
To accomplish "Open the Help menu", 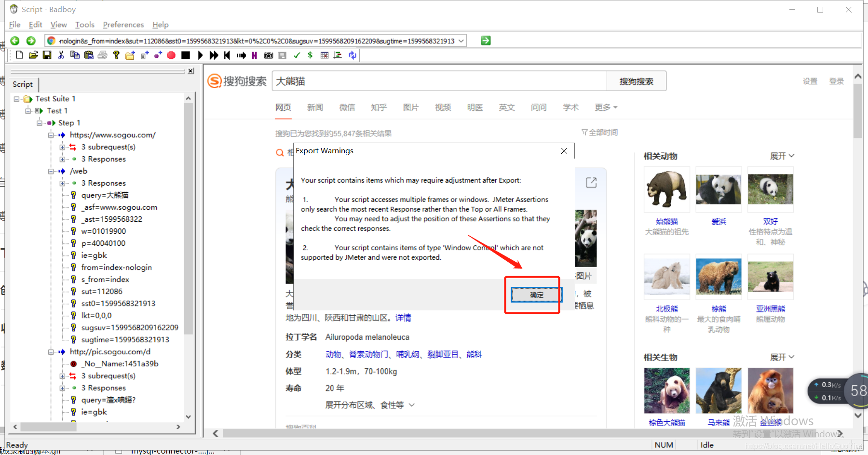I will click(x=160, y=25).
